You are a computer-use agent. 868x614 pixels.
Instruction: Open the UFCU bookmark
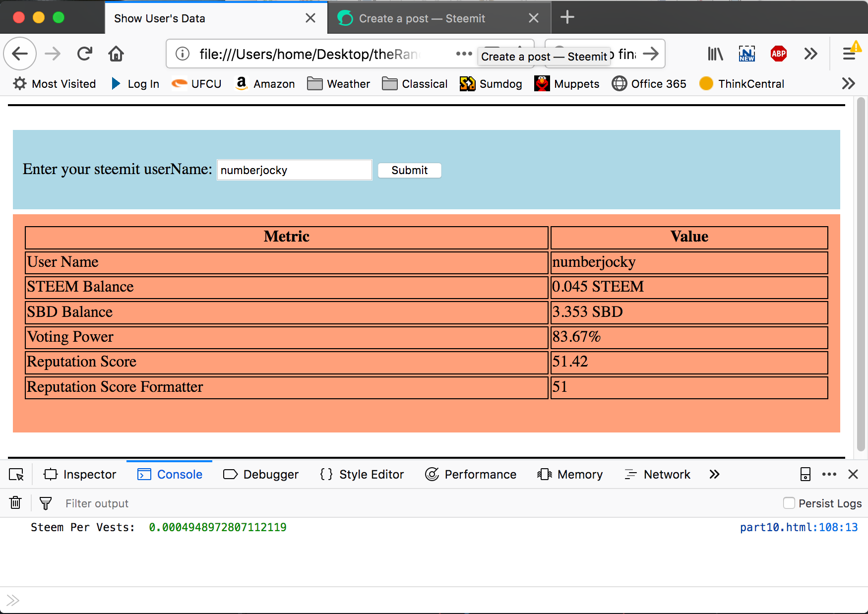pos(196,84)
